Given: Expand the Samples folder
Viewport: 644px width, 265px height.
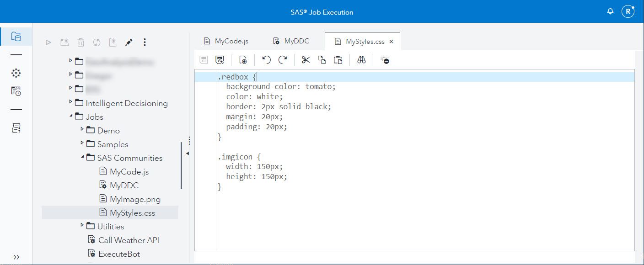Looking at the screenshot, I should (82, 143).
